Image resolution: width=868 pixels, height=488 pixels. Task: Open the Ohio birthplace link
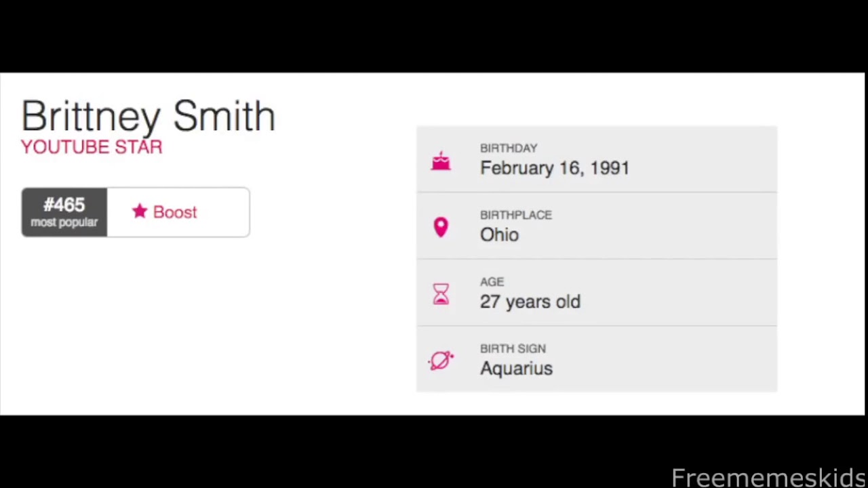[499, 235]
